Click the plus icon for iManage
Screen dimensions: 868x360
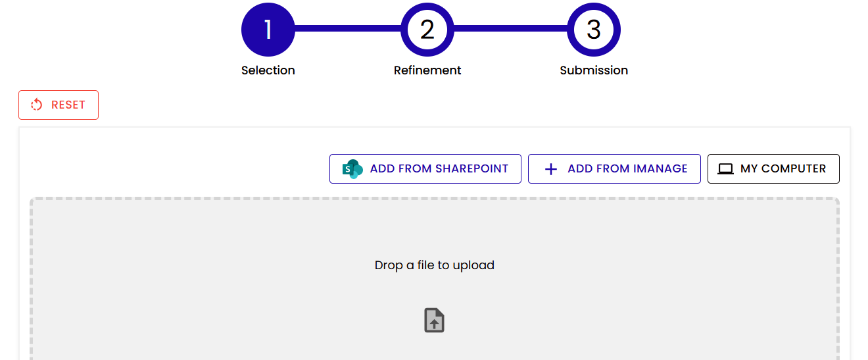[x=551, y=169]
